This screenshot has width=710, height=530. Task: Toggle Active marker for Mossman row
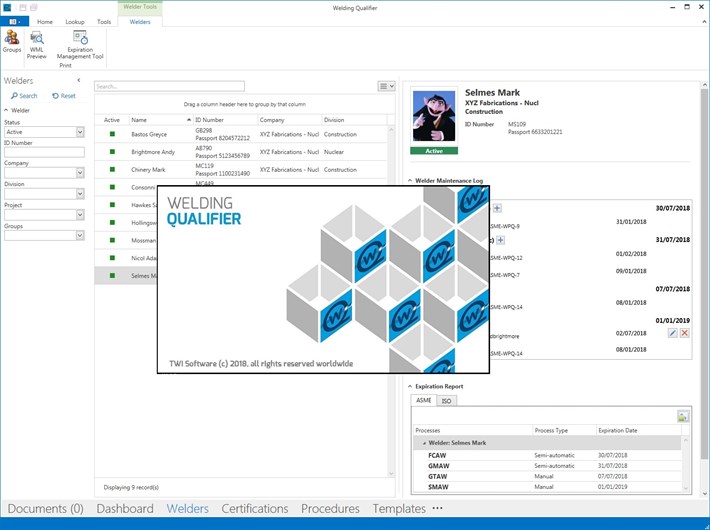tap(112, 240)
